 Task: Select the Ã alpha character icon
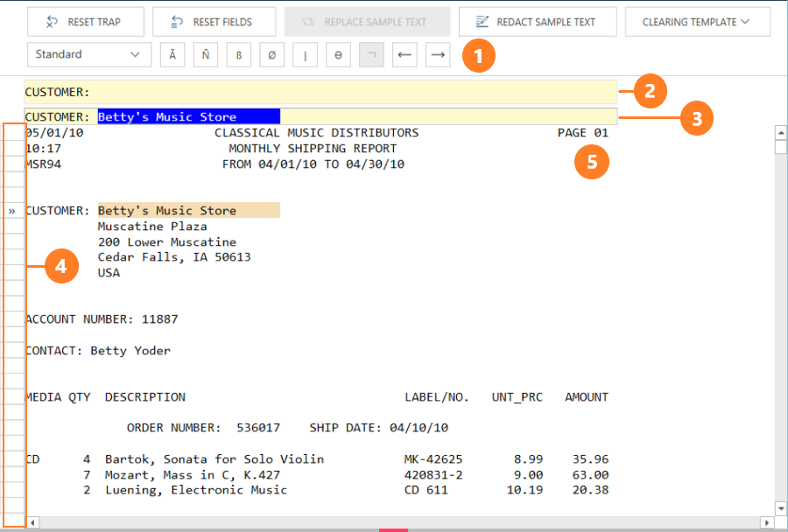pyautogui.click(x=172, y=54)
